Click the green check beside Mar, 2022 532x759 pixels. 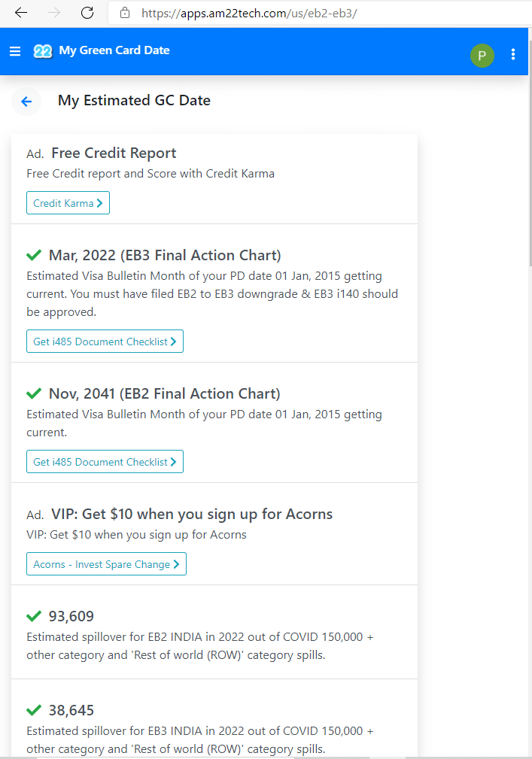pyautogui.click(x=34, y=255)
